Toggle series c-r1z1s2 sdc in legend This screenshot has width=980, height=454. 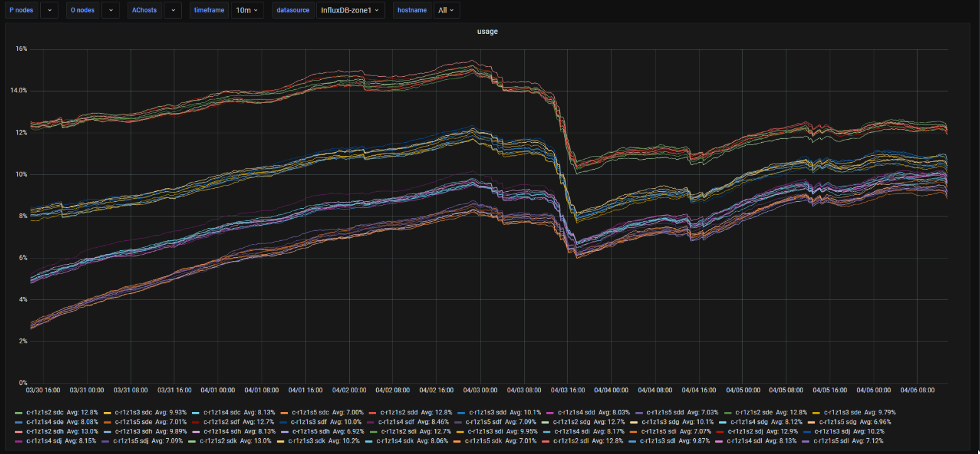point(43,412)
